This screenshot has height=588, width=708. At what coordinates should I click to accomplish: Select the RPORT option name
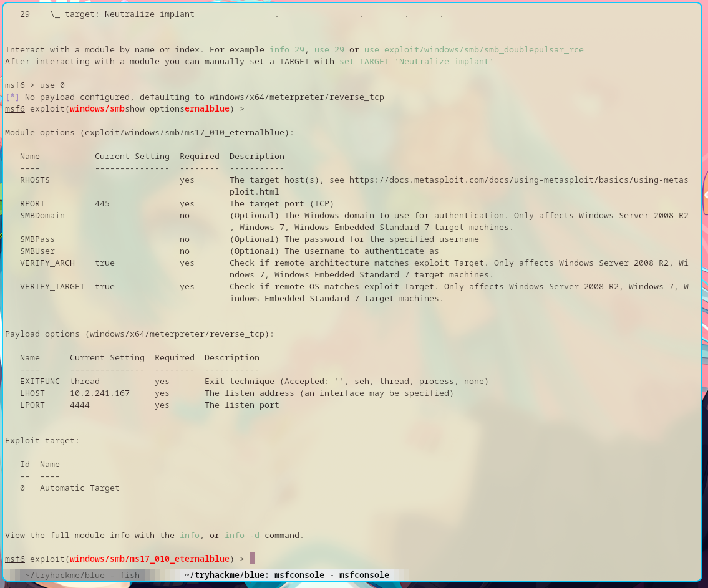32,203
